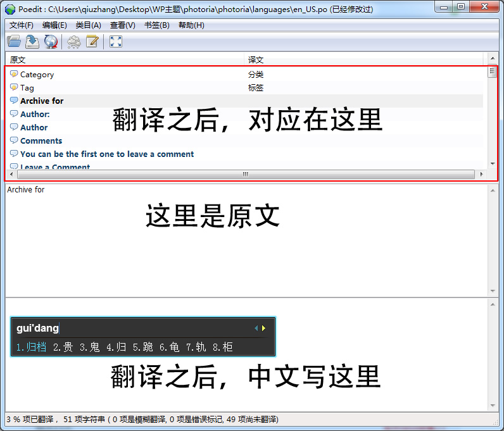Open the 帮助(H) menu
Viewport: 504px width, 431px height.
click(x=191, y=25)
